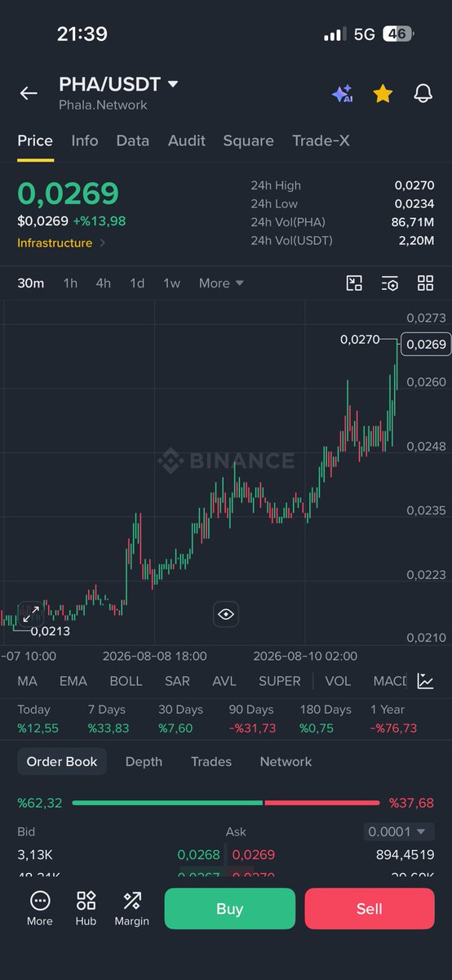Switch to the Info tab
Image resolution: width=452 pixels, height=980 pixels.
coord(85,140)
